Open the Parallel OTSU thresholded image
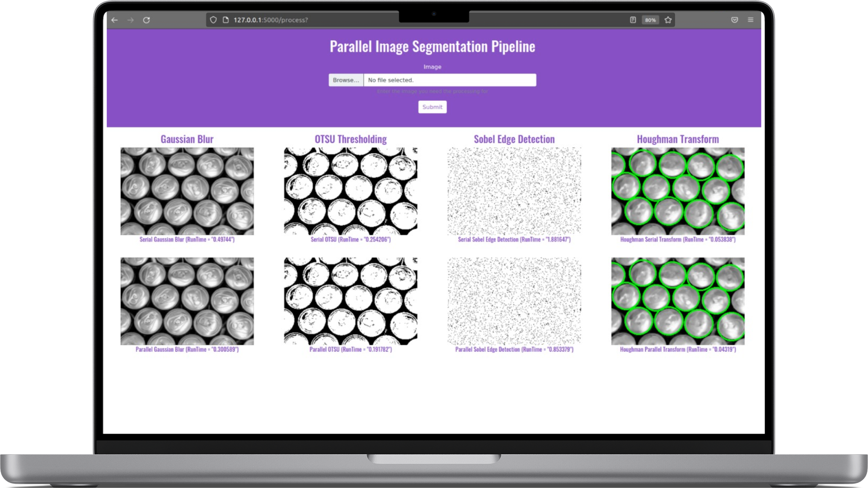Screen dimensions: 868x488 pyautogui.click(x=351, y=301)
